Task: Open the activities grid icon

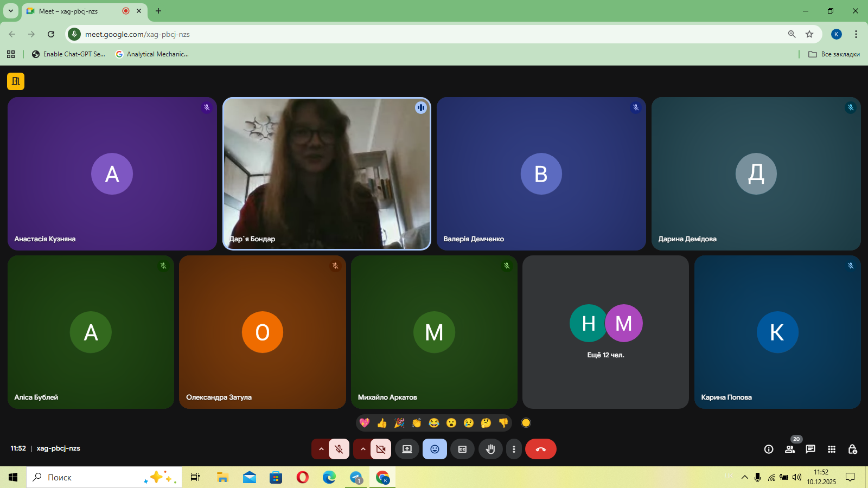Action: pyautogui.click(x=832, y=449)
